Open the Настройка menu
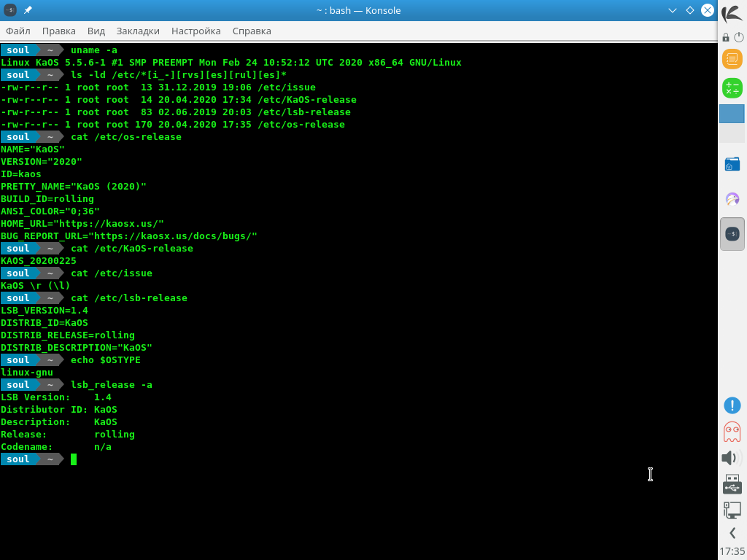 (x=196, y=31)
